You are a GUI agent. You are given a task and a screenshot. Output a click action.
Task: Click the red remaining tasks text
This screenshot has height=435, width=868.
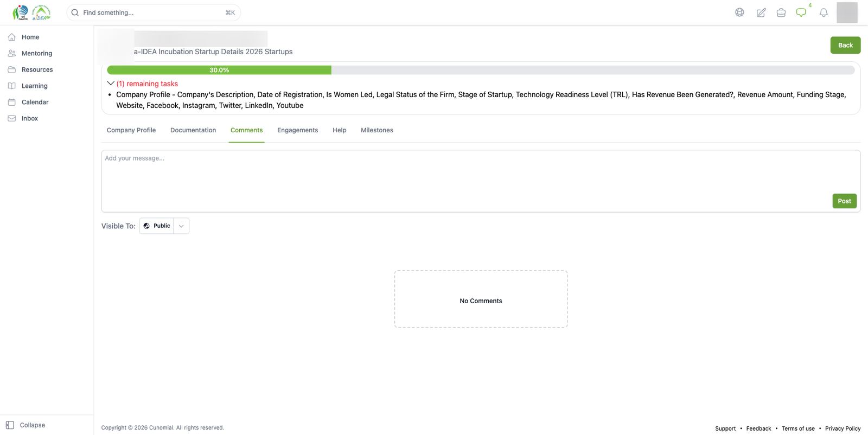(147, 84)
